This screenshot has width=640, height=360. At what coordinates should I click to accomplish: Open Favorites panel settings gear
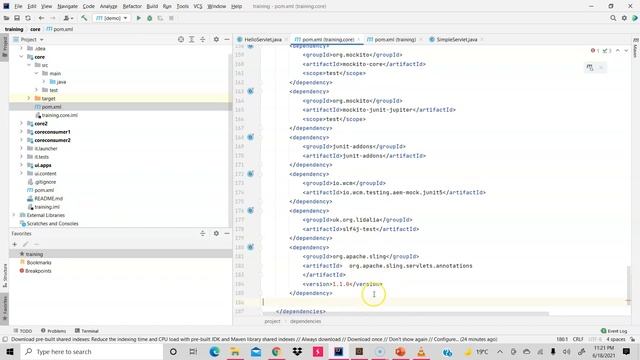pos(216,233)
